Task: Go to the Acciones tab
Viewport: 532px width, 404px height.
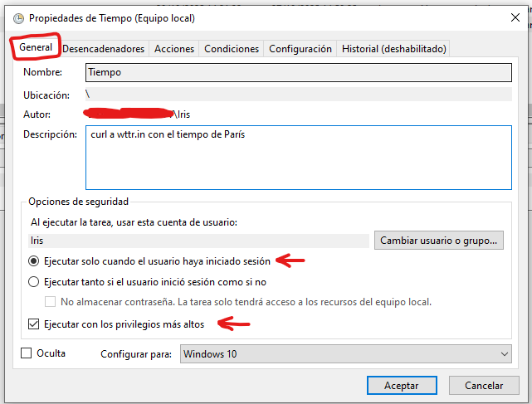Action: pos(174,49)
